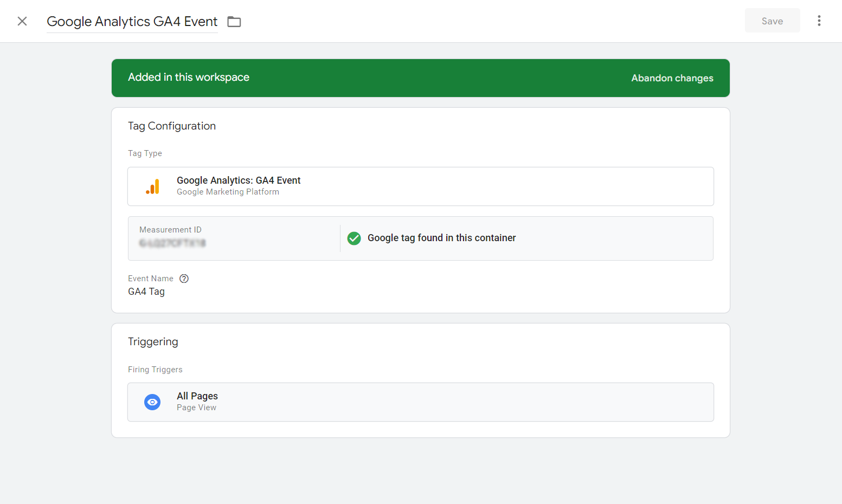Open the All Pages firing trigger
Screen dimensions: 842x504
pos(421,402)
